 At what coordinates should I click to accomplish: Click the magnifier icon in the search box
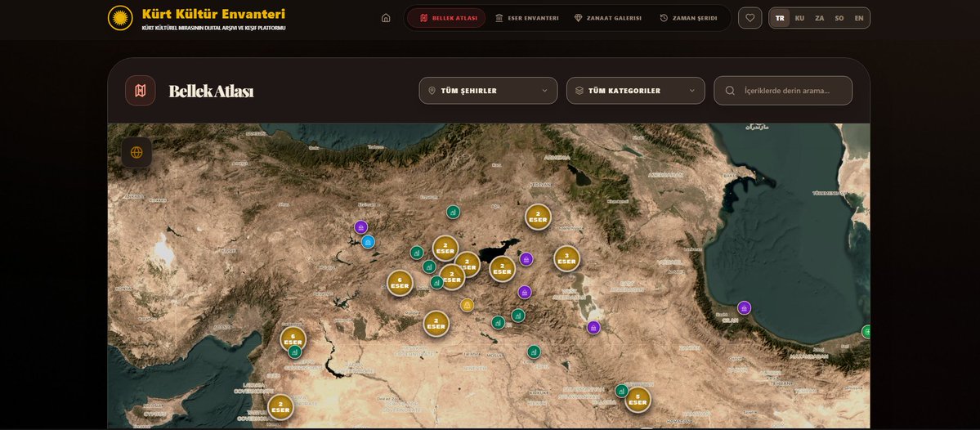pos(729,91)
